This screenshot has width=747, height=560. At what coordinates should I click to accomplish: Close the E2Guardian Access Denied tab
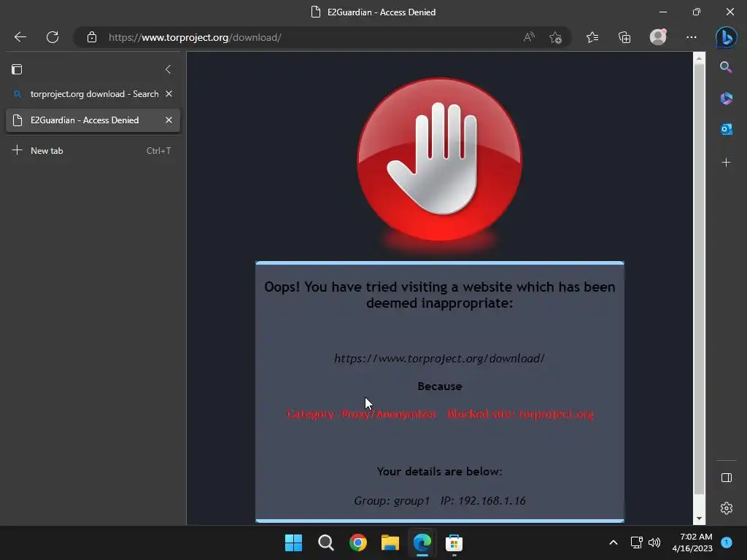pyautogui.click(x=169, y=120)
